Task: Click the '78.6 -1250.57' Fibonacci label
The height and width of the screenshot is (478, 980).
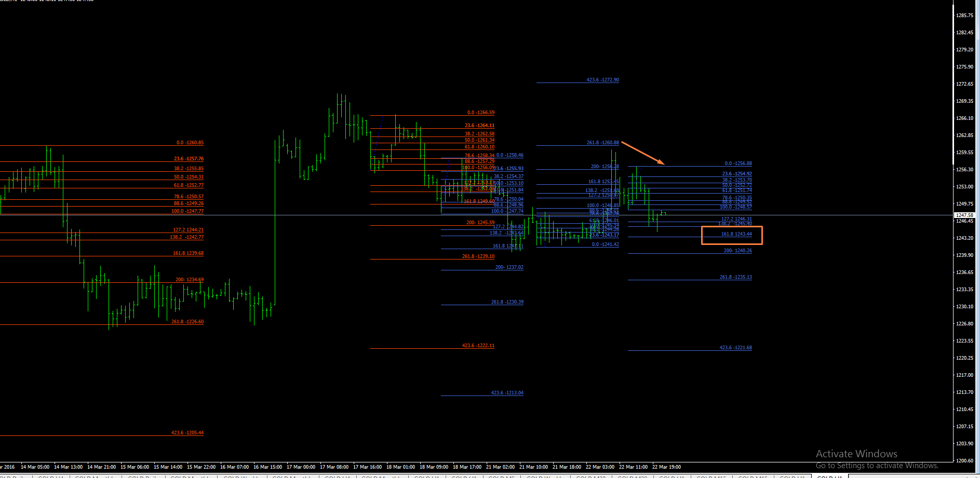Action: 189,197
